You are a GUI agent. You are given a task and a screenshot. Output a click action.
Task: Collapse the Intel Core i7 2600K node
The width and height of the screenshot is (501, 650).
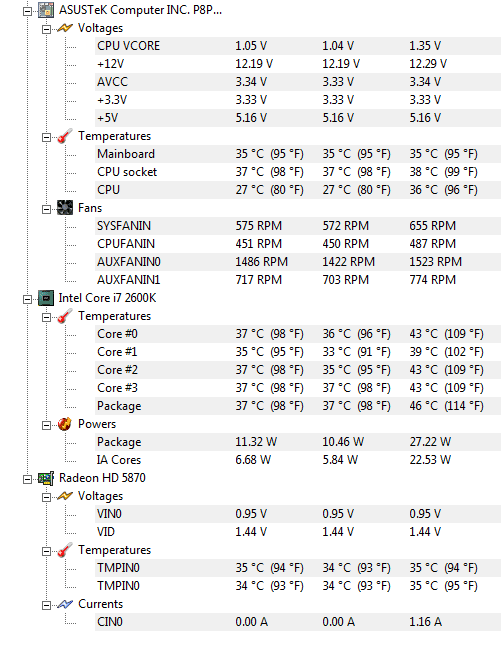click(27, 299)
